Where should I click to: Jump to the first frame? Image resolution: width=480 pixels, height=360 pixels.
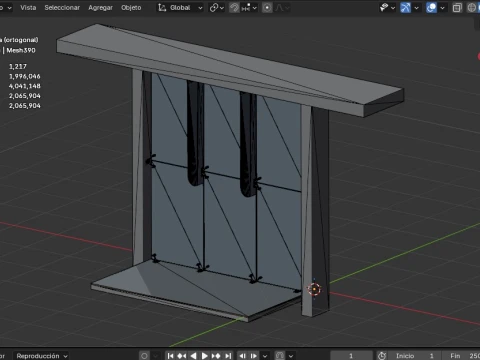point(170,356)
